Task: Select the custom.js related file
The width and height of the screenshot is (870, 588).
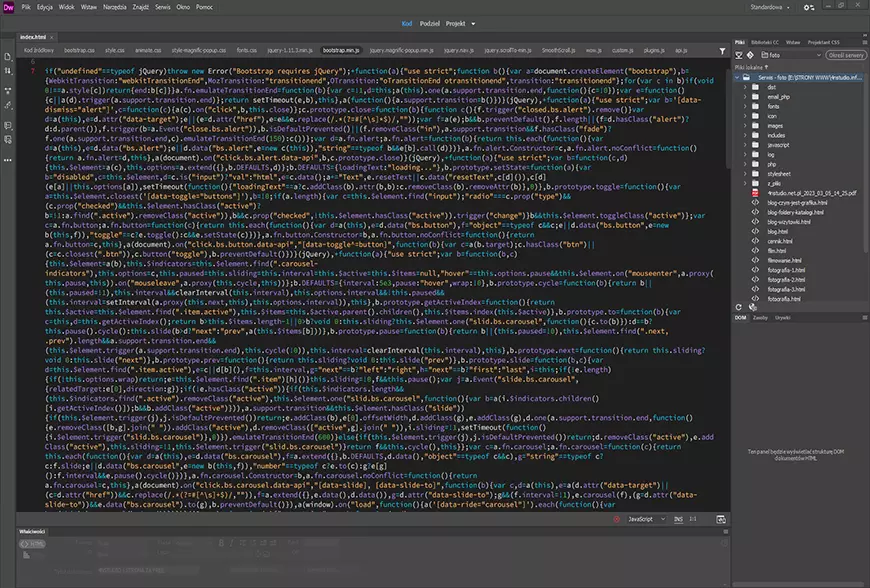Action: coord(623,50)
